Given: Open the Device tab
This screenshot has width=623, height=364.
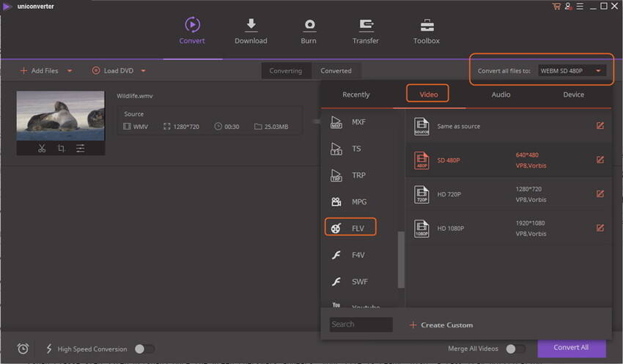Looking at the screenshot, I should coord(574,94).
